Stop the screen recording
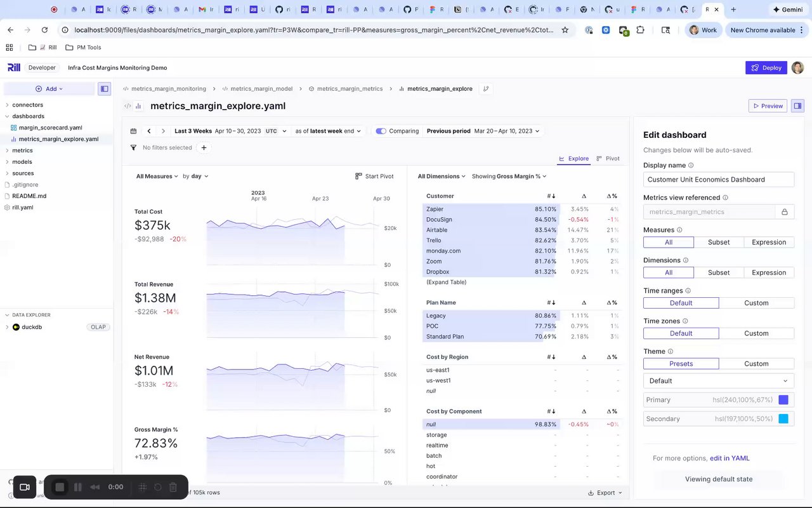Viewport: 812px width, 508px height. pos(60,487)
